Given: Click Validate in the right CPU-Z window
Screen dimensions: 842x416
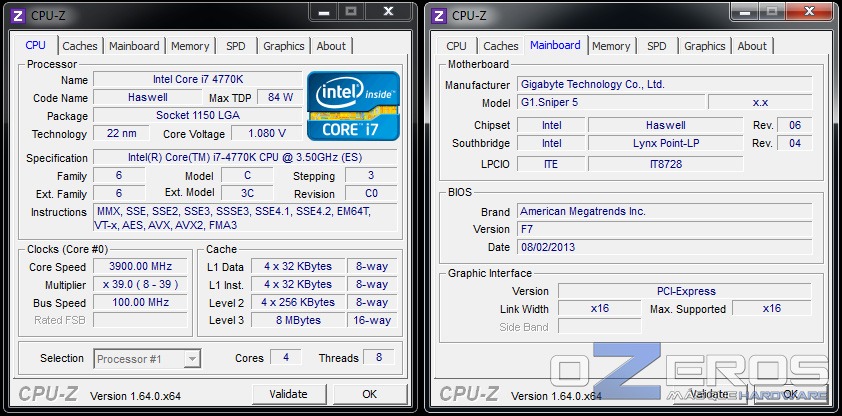Looking at the screenshot, I should tap(709, 394).
